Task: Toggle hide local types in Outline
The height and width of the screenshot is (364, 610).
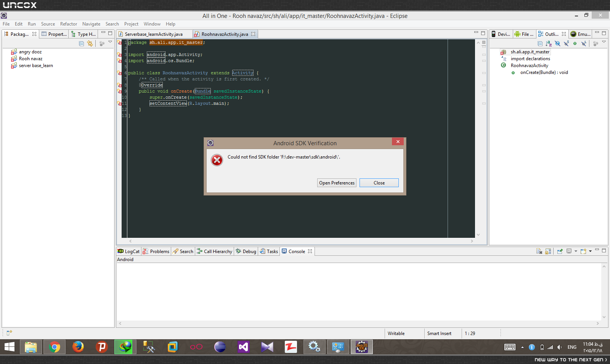Action: [584, 43]
